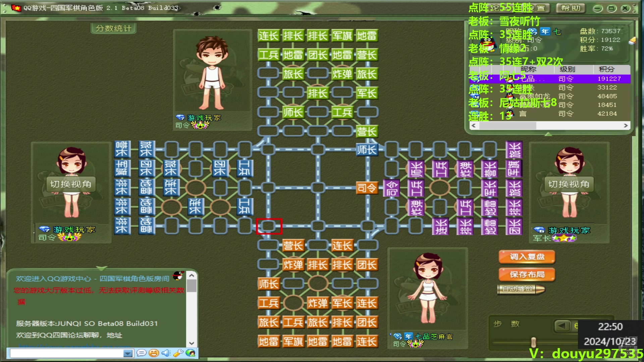The height and width of the screenshot is (362, 644).
Task: Click the replay progress slider handle
Action: click(533, 342)
